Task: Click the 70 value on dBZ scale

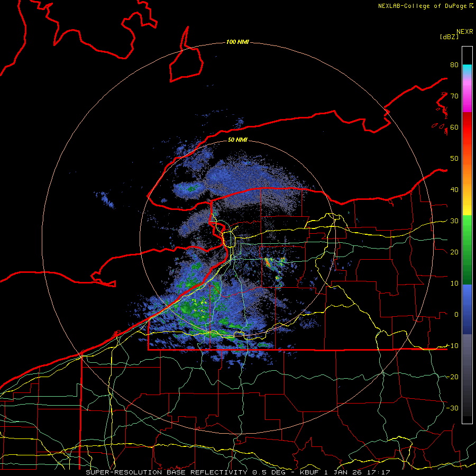Action: pyautogui.click(x=454, y=96)
